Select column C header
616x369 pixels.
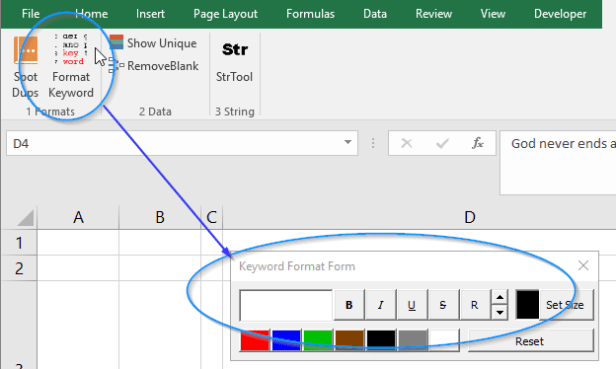pos(212,217)
